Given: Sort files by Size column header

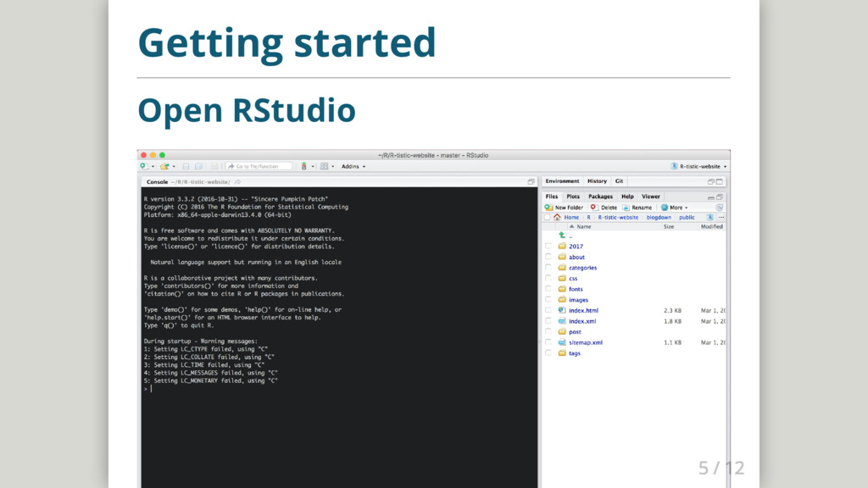Looking at the screenshot, I should 669,226.
